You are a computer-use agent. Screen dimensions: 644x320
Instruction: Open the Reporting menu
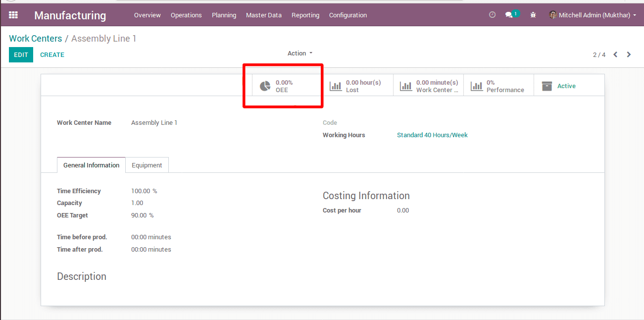click(x=305, y=15)
